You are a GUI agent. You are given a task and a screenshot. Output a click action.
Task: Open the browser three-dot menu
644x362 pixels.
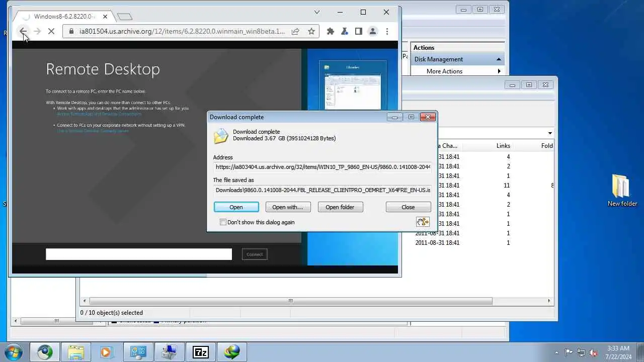(x=387, y=31)
